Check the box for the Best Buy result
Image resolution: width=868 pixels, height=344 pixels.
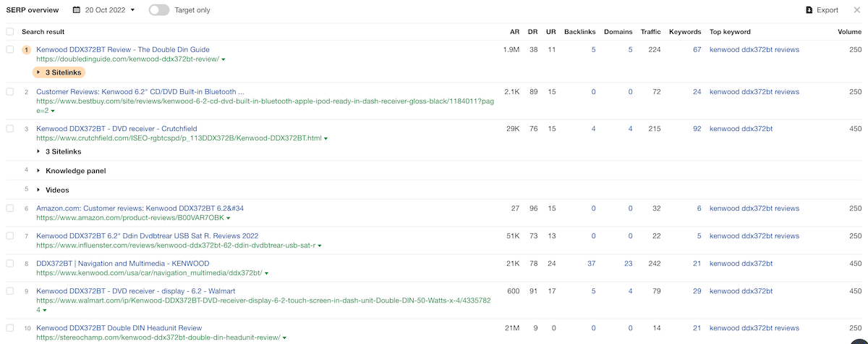[10, 92]
